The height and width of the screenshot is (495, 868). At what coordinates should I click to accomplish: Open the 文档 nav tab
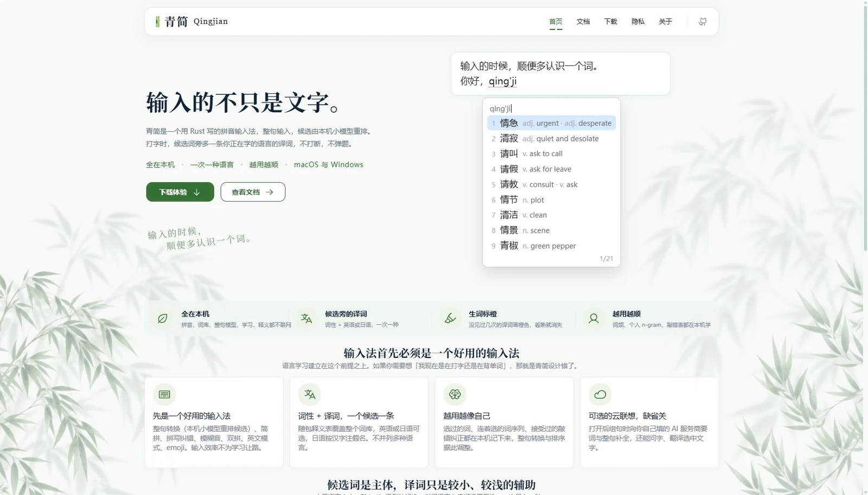point(583,22)
